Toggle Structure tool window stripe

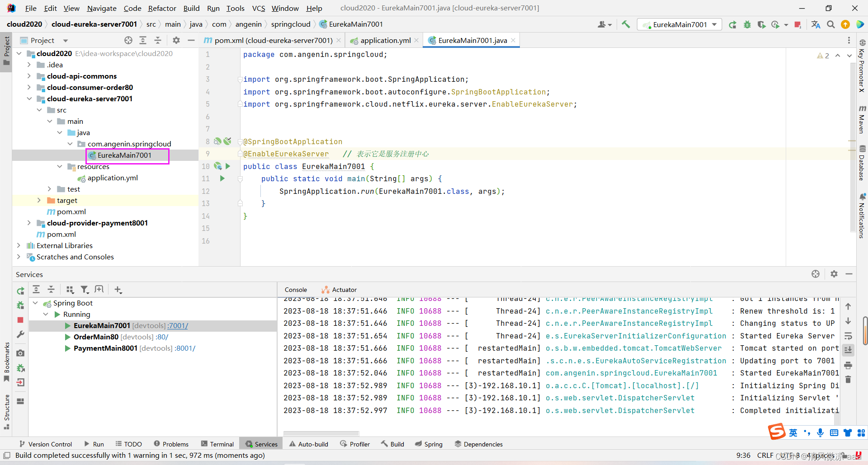click(x=6, y=412)
